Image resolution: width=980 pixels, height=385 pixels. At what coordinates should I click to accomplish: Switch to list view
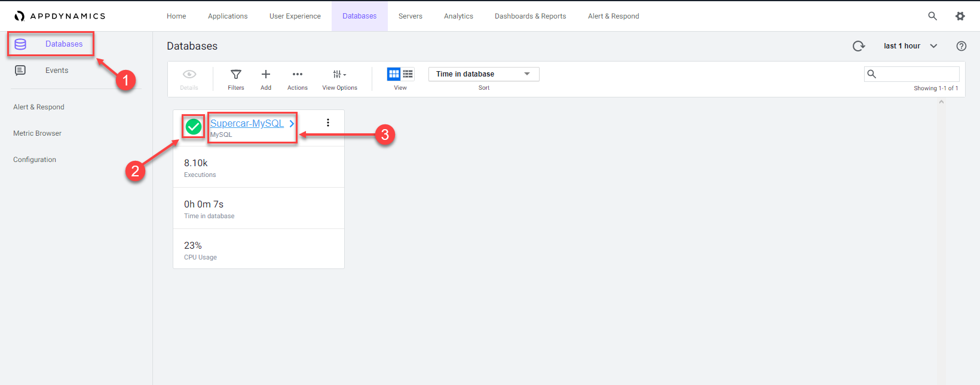[x=408, y=74]
